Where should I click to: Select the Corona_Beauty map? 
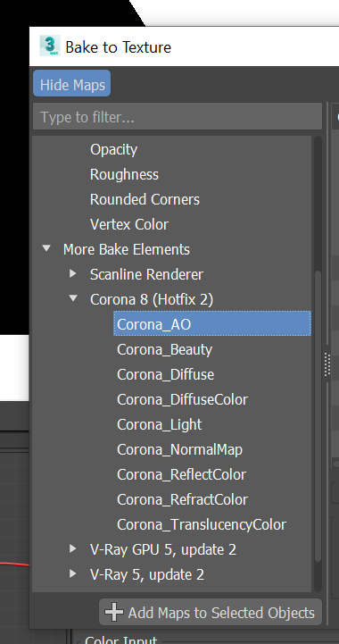(164, 349)
